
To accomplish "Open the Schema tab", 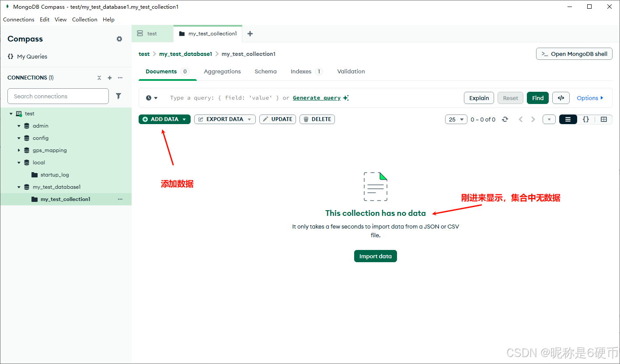I will [265, 72].
